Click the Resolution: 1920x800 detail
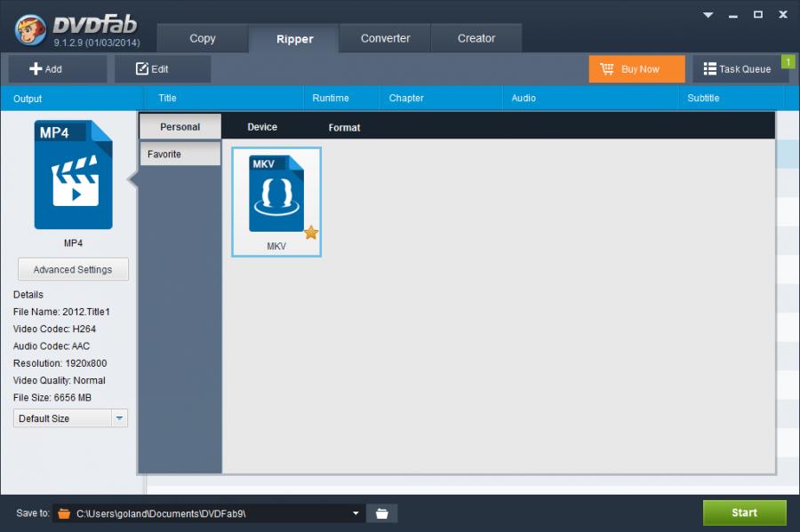 coord(60,363)
